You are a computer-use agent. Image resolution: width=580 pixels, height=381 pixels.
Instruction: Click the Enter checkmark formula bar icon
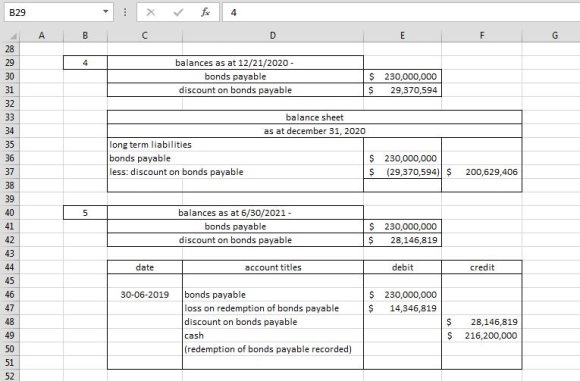178,13
